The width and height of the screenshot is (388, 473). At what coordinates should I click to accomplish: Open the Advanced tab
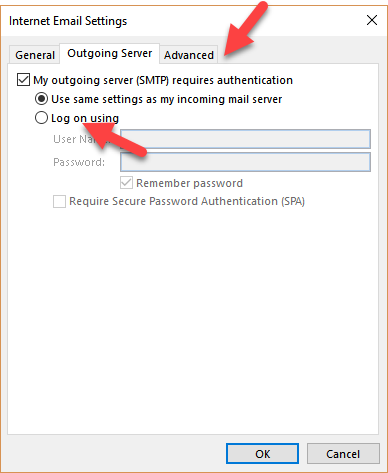pos(189,55)
